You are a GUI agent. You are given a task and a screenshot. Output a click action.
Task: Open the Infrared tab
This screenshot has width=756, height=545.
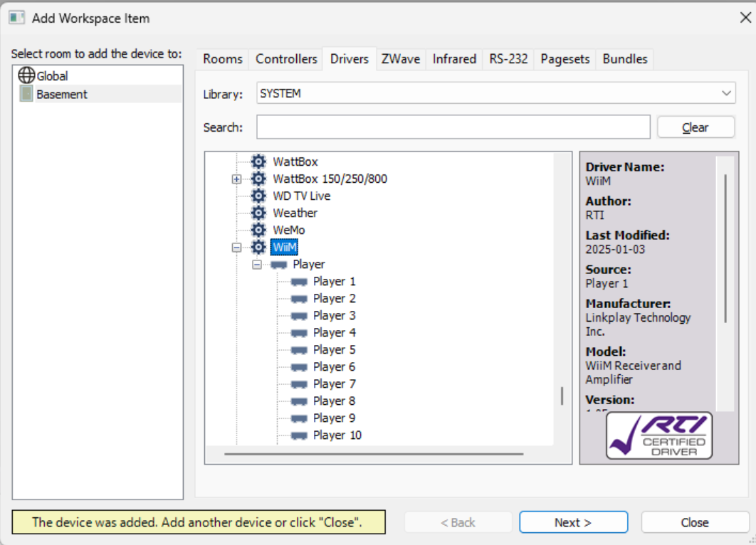454,59
